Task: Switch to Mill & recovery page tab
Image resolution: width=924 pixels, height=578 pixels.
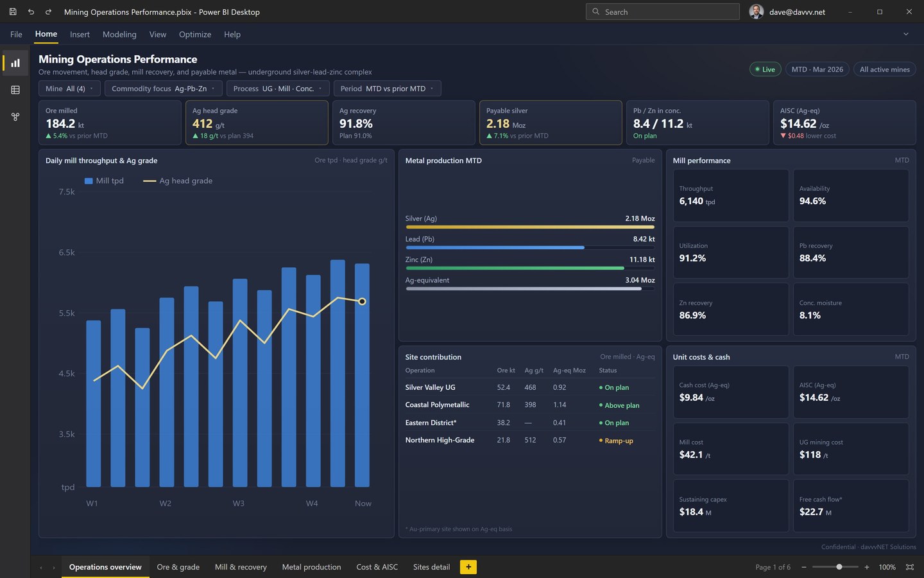Action: [x=241, y=567]
